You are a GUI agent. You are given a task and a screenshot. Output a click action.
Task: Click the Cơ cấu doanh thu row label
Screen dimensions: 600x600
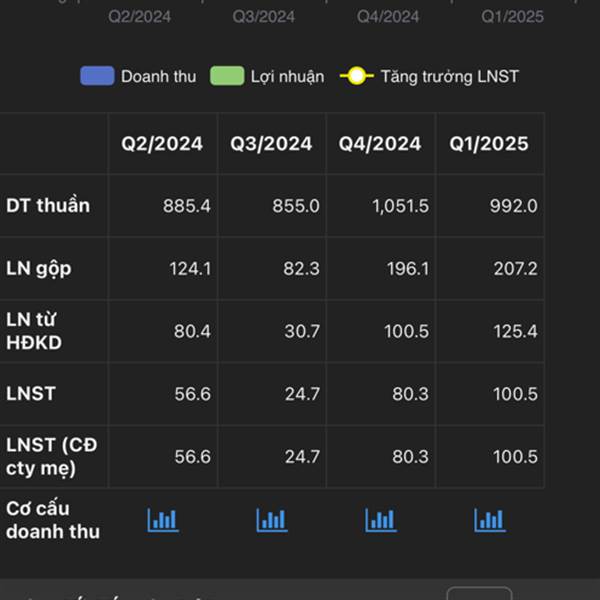pyautogui.click(x=53, y=520)
